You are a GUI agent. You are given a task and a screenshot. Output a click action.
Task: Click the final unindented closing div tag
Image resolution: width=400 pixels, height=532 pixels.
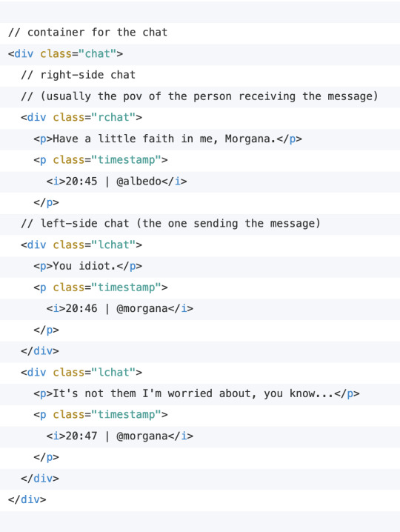(27, 499)
